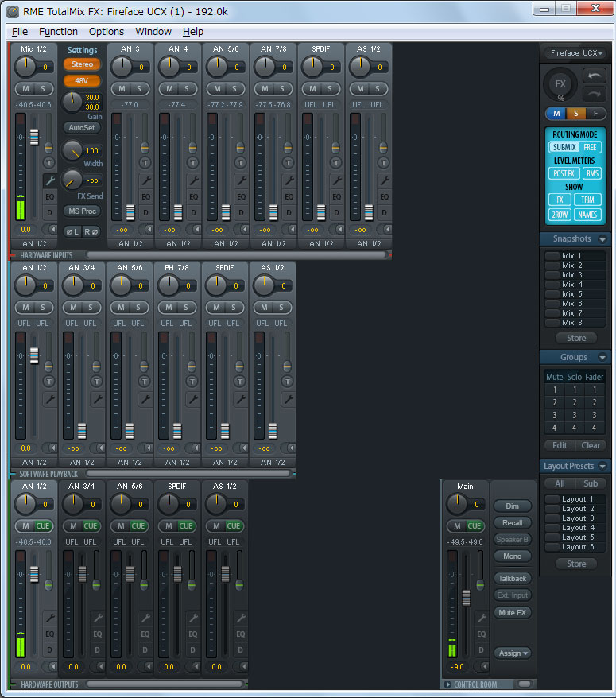
Task: Toggle CUE on hardware output SPDIF
Action: click(x=186, y=525)
